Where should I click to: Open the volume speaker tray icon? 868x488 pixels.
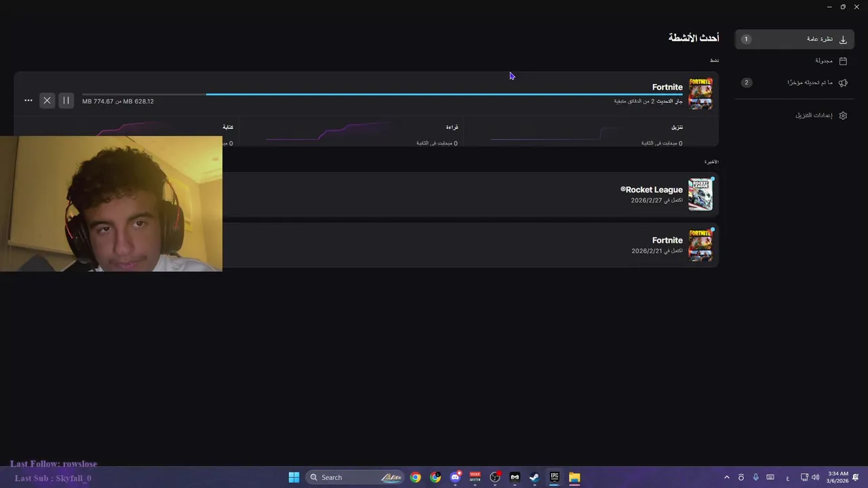[x=815, y=477]
